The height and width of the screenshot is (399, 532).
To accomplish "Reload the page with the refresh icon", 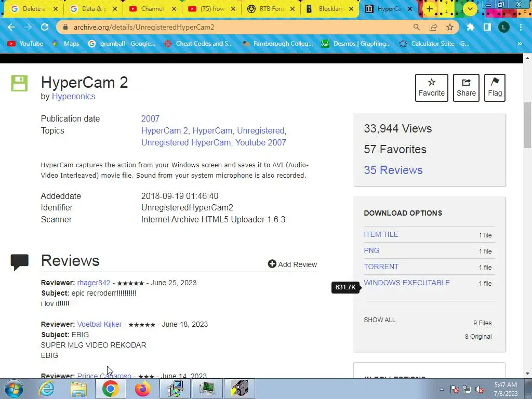I will pyautogui.click(x=45, y=27).
